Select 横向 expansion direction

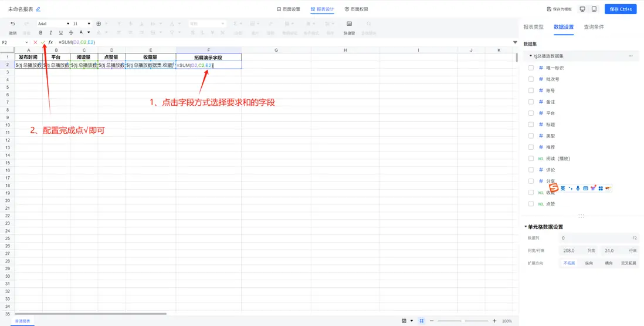[x=609, y=263]
